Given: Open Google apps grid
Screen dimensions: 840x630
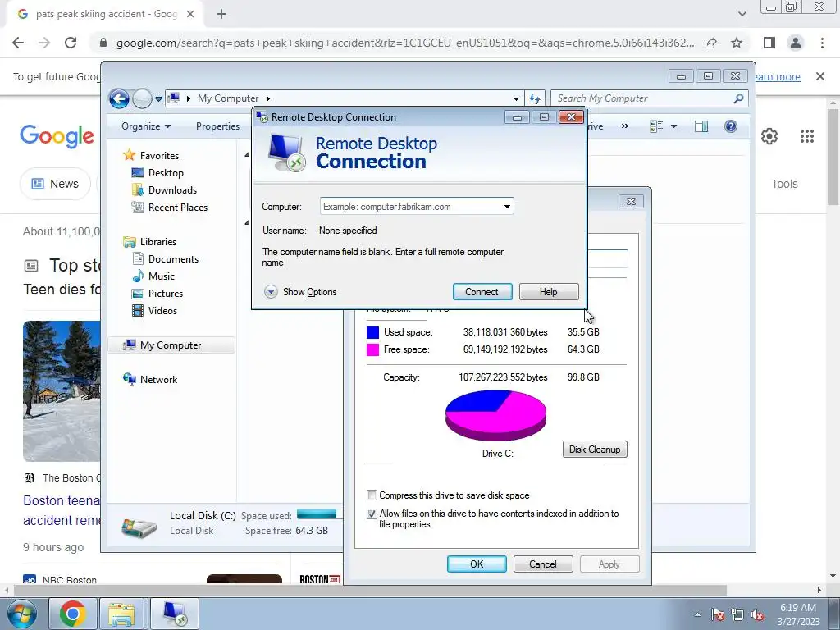Looking at the screenshot, I should click(807, 136).
